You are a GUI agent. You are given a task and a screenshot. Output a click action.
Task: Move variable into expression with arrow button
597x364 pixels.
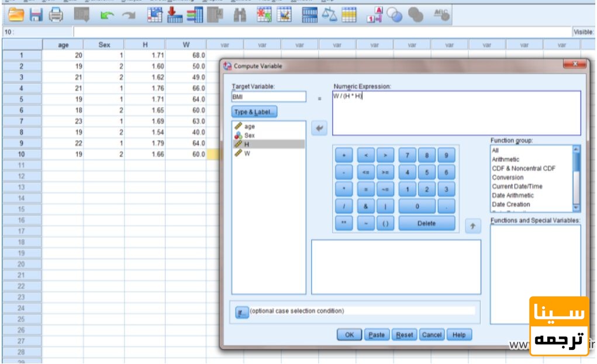click(319, 128)
